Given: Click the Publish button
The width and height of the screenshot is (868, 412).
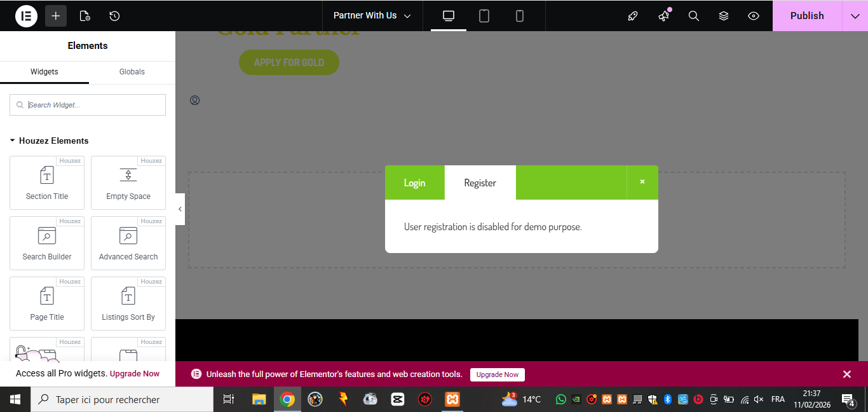Looking at the screenshot, I should tap(807, 16).
